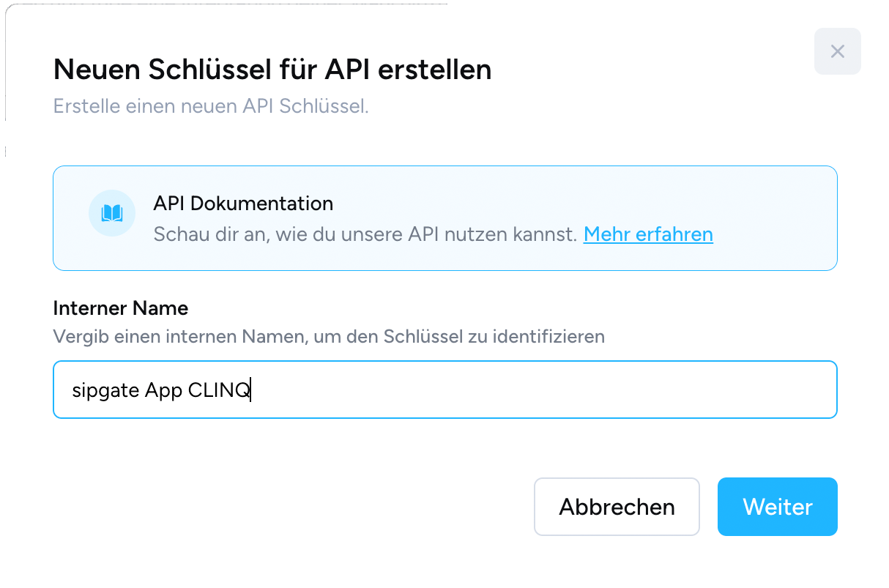Click the subtitle Erstelle einen neuen API Schlüssel
Viewport: 889px width, 588px height.
211,106
